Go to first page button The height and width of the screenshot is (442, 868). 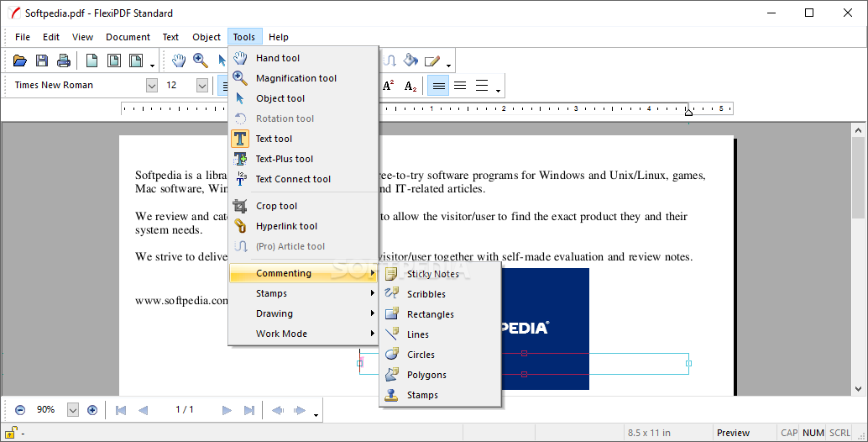[121, 410]
